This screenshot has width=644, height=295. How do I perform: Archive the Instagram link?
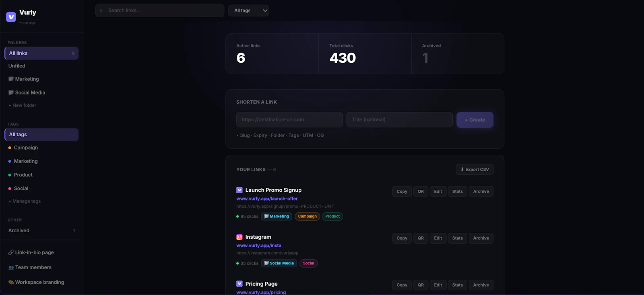point(481,238)
